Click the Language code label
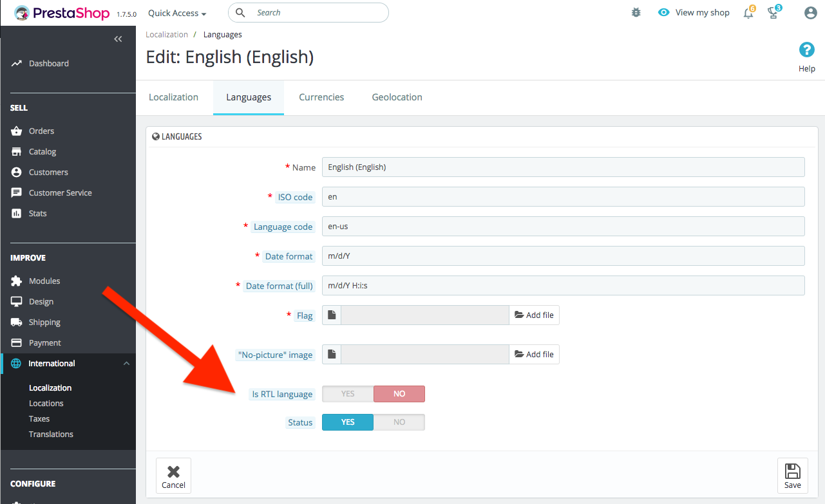The width and height of the screenshot is (825, 504). [x=283, y=227]
